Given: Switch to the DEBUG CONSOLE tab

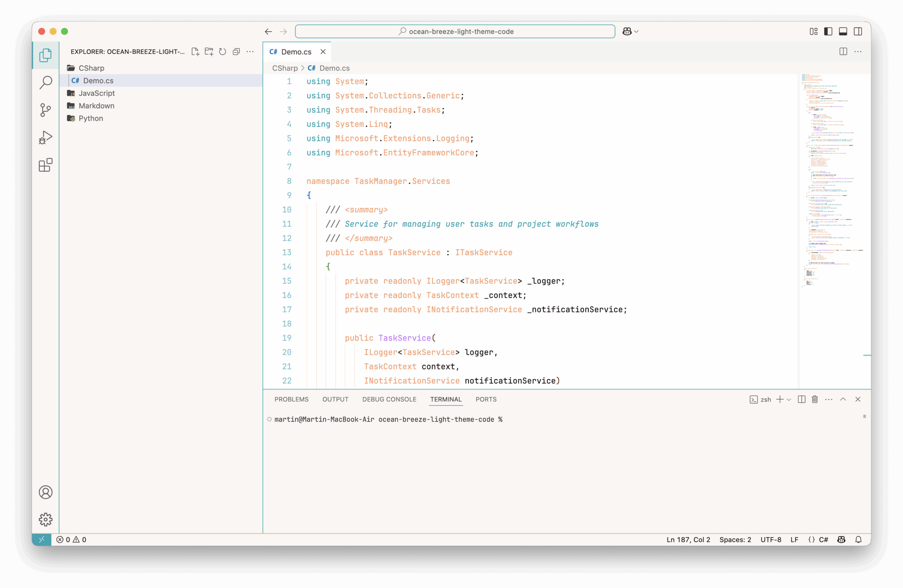Looking at the screenshot, I should pos(389,399).
